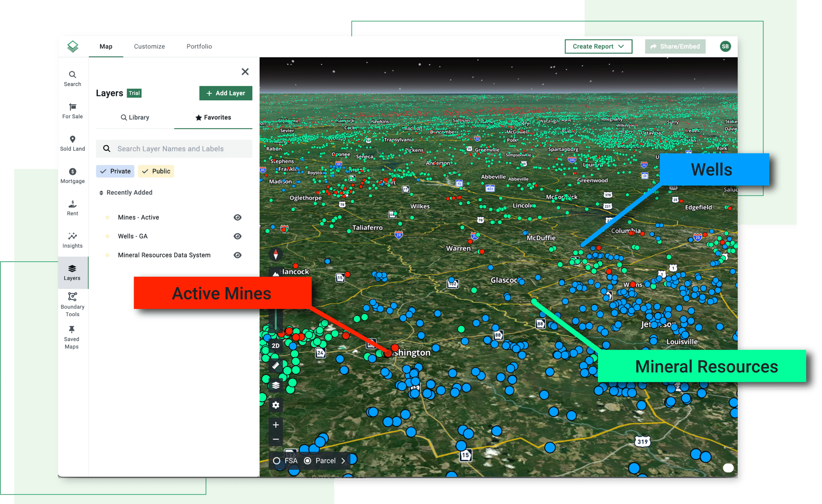Screen dimensions: 822x504
Task: Select the ruler measure tool
Action: tap(276, 365)
